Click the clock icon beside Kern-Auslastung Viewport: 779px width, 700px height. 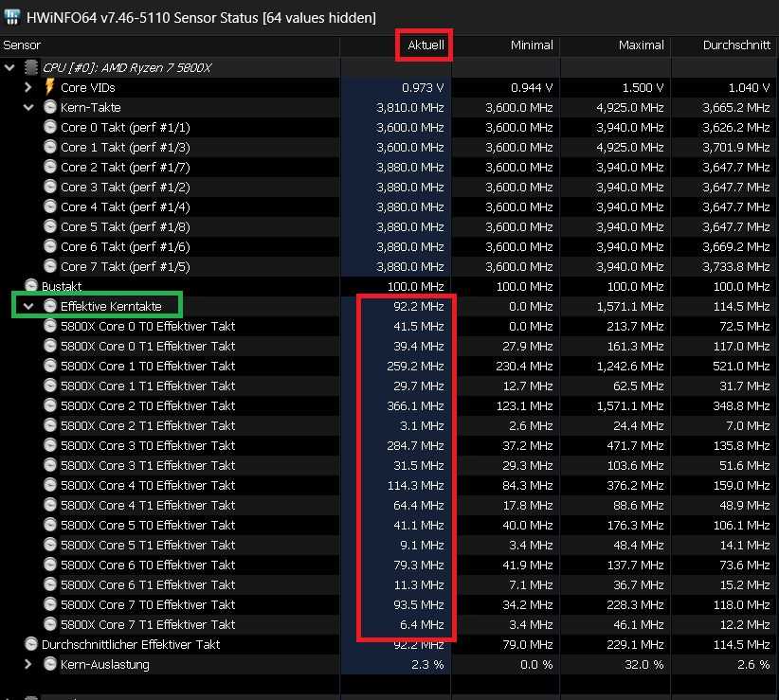pos(50,664)
